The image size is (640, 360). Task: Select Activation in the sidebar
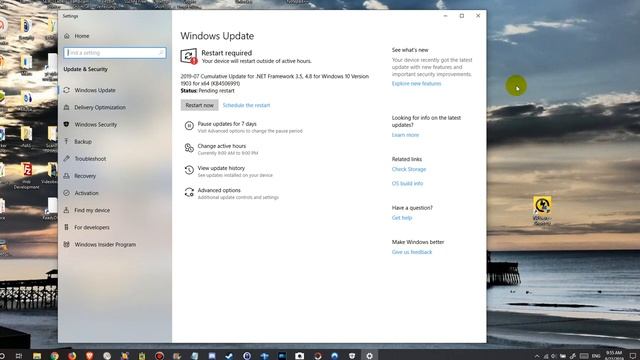[86, 193]
